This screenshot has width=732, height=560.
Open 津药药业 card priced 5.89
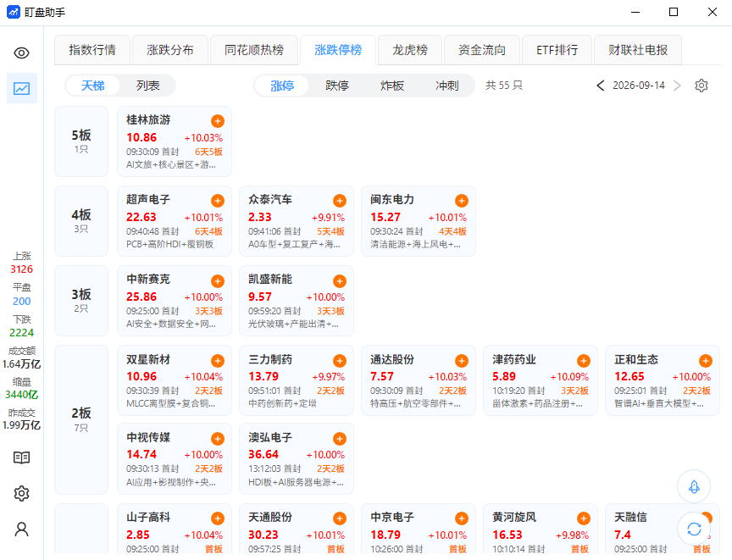541,380
